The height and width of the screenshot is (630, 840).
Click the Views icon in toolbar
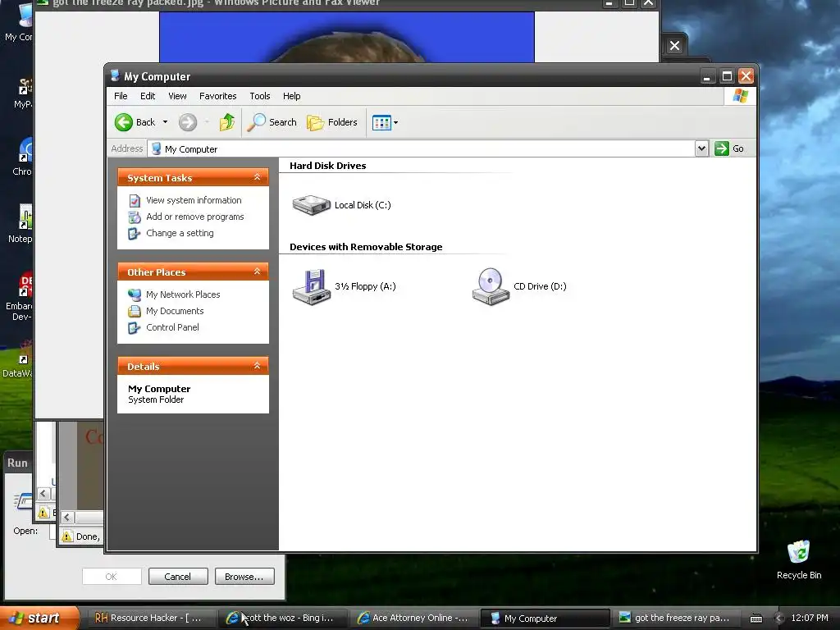pyautogui.click(x=381, y=123)
